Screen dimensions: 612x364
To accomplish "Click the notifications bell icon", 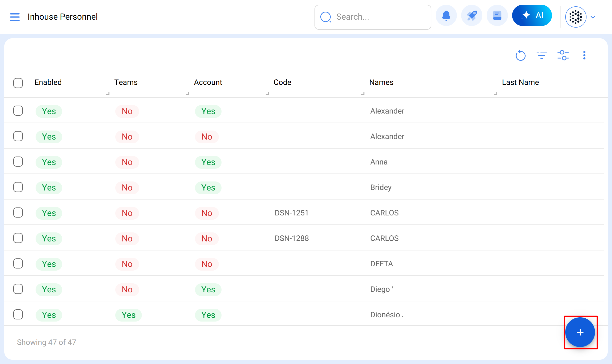I will 446,16.
